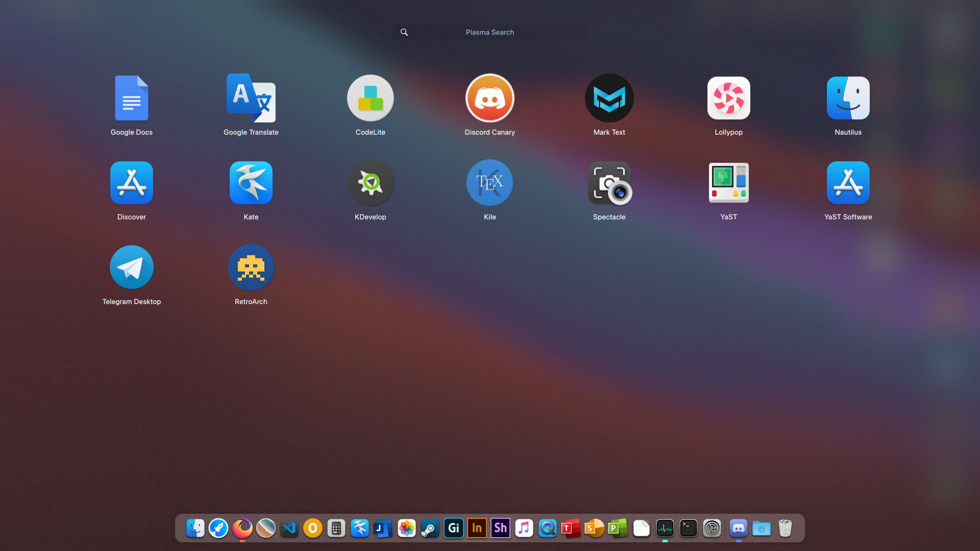Launch the Lollypop music player
Screen dimensions: 980x551
pos(729,98)
